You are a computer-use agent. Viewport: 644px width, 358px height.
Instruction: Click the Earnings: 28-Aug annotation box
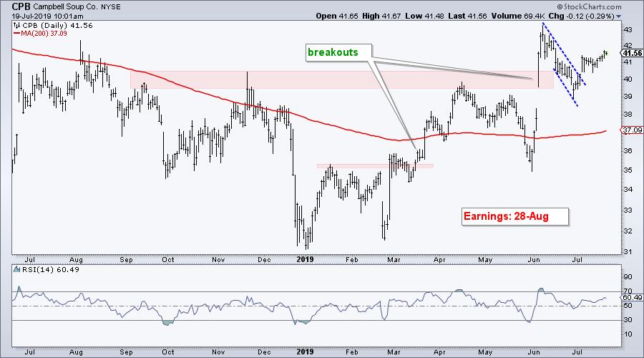click(x=515, y=216)
